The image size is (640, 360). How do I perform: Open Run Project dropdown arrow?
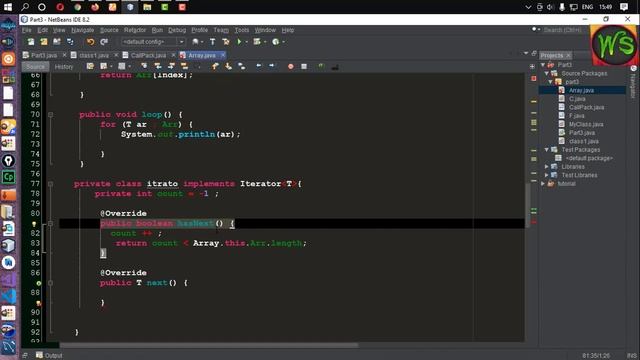click(x=247, y=42)
